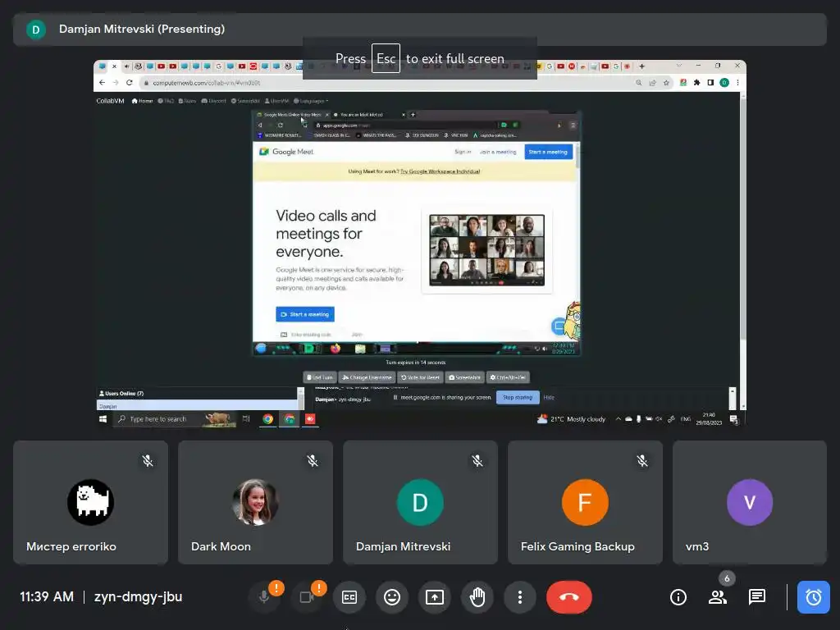Click Chrome reload icon in shared screen
This screenshot has height=630, width=840.
[x=129, y=83]
